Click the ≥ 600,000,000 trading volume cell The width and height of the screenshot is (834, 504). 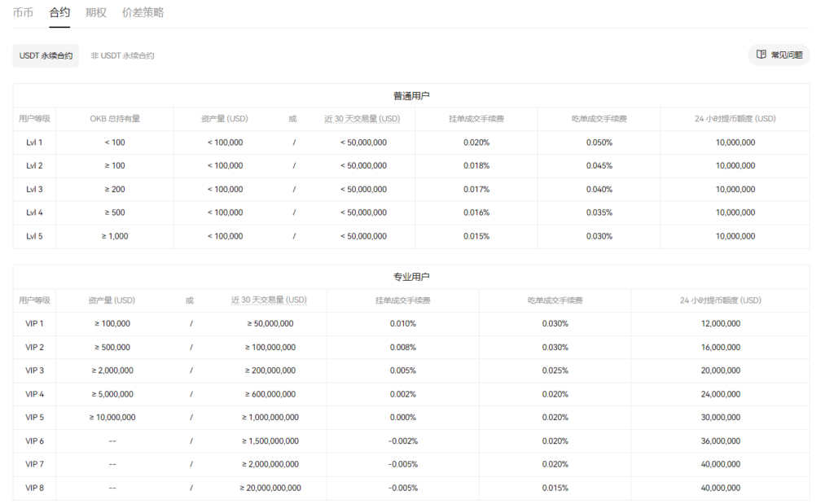tap(270, 394)
